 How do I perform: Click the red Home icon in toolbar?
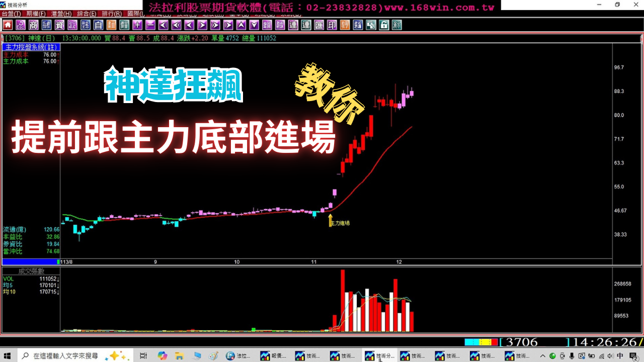(x=8, y=25)
